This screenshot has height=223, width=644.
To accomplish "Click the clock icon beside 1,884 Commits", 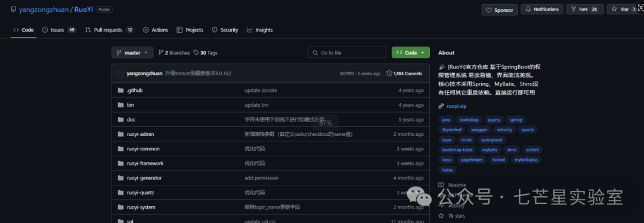I will click(x=389, y=73).
